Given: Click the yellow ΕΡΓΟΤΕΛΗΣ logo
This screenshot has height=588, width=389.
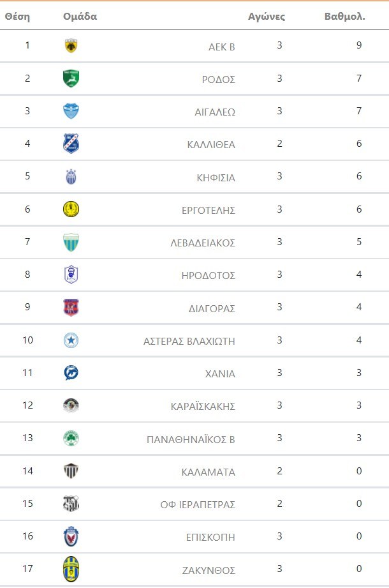Looking at the screenshot, I should pos(71,209).
